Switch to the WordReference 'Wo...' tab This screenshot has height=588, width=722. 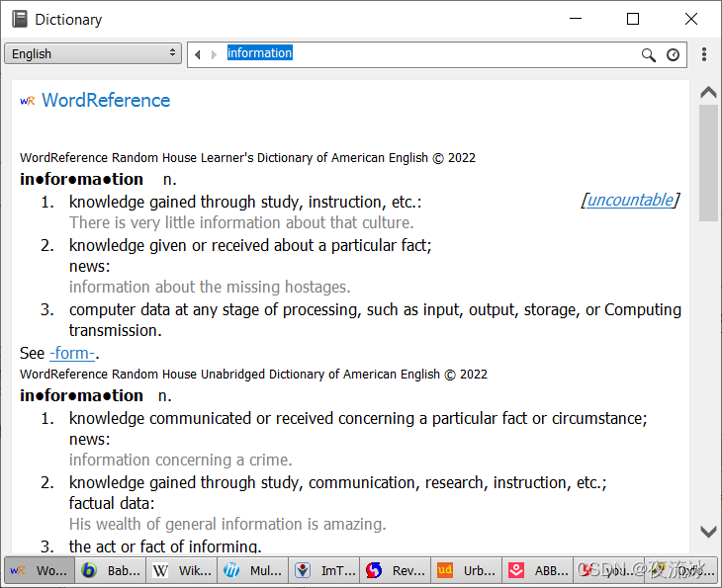pyautogui.click(x=40, y=571)
